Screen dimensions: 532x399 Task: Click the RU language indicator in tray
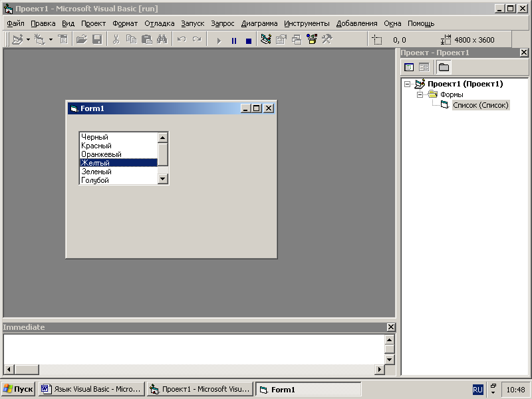pyautogui.click(x=477, y=390)
